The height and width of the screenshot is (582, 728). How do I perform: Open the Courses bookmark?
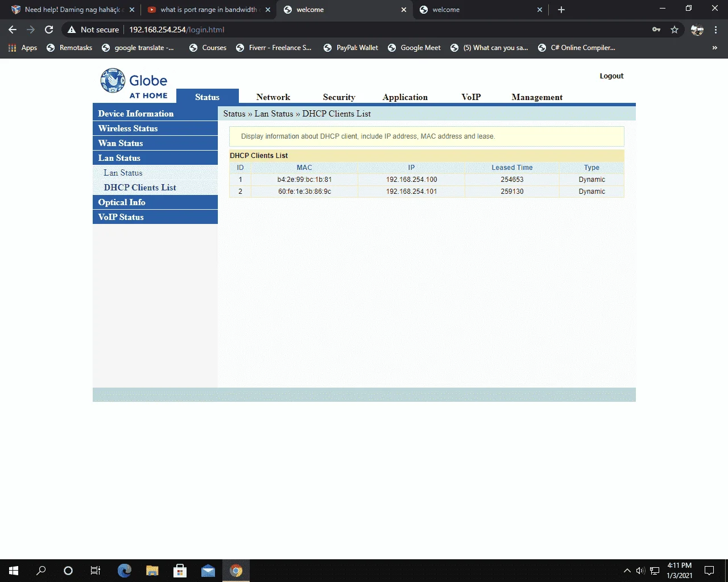[208, 48]
